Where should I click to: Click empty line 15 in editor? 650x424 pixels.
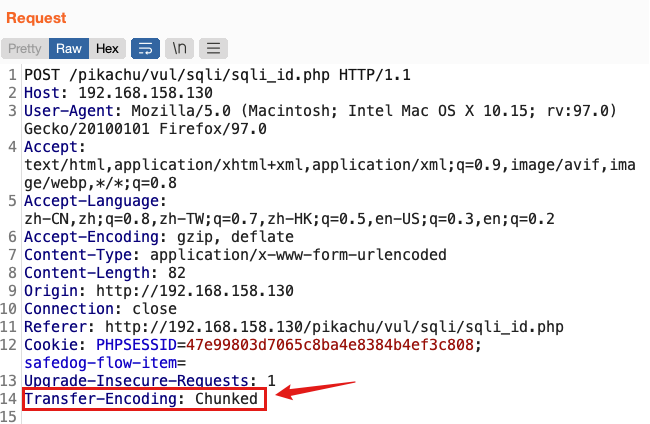point(332,417)
